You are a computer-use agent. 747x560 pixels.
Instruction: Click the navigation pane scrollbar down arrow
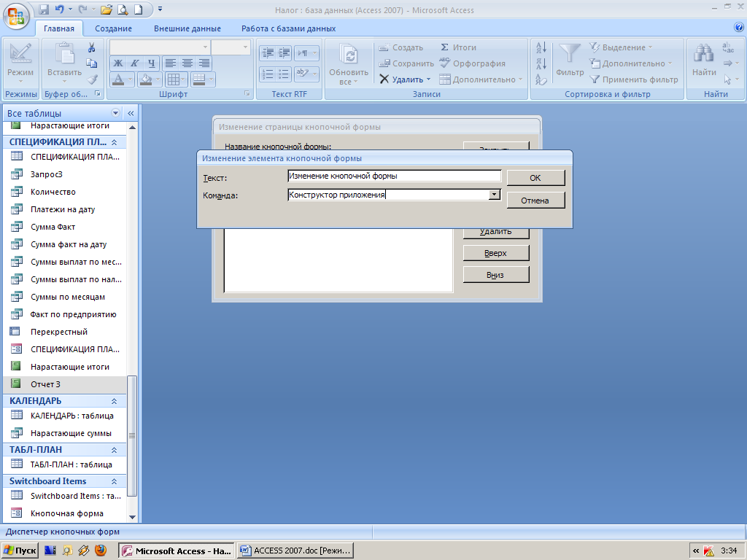point(133,517)
